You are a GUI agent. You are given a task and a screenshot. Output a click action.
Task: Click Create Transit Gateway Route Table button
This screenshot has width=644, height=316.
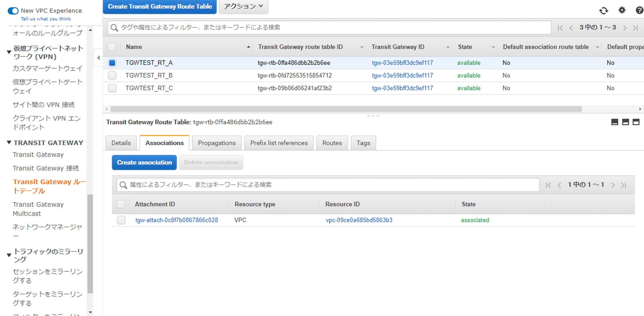[x=160, y=6]
